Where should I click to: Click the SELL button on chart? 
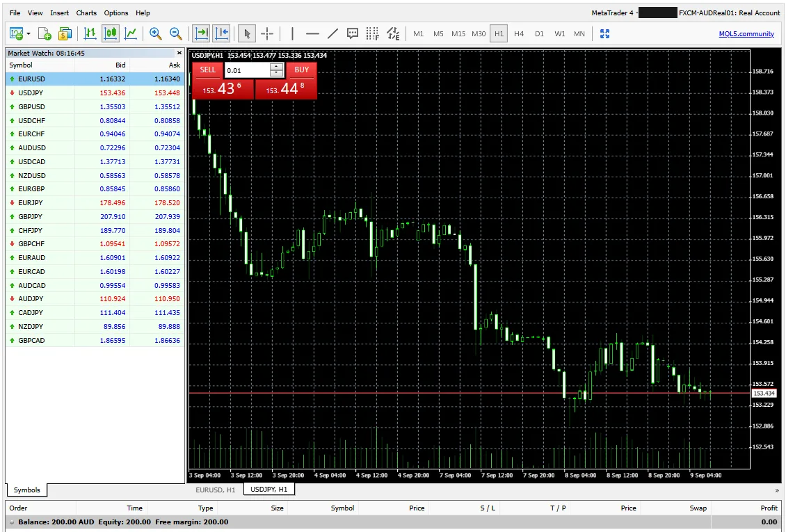(x=207, y=70)
